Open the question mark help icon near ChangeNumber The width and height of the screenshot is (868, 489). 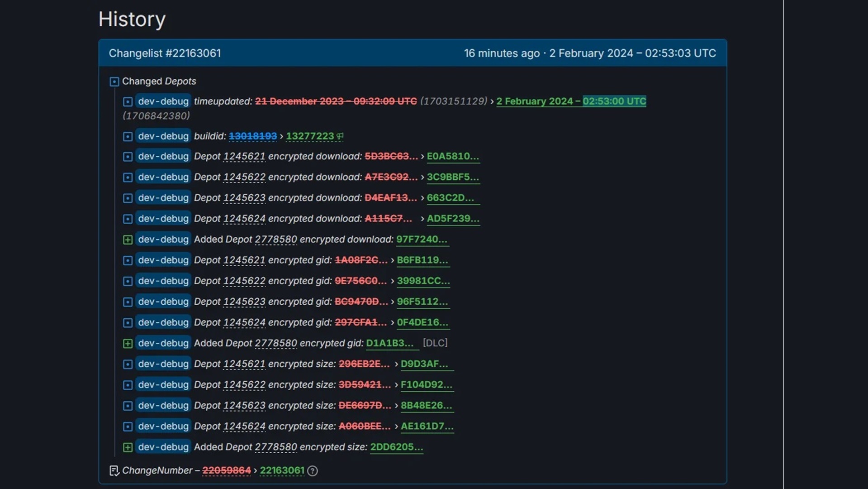click(x=312, y=471)
